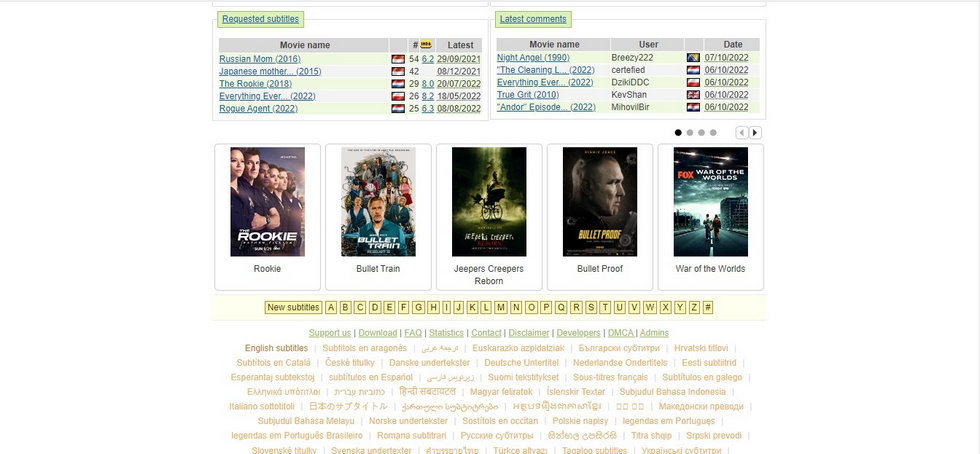Click IMDb rating 8.0 for The Rookie
The height and width of the screenshot is (454, 980).
pos(428,84)
